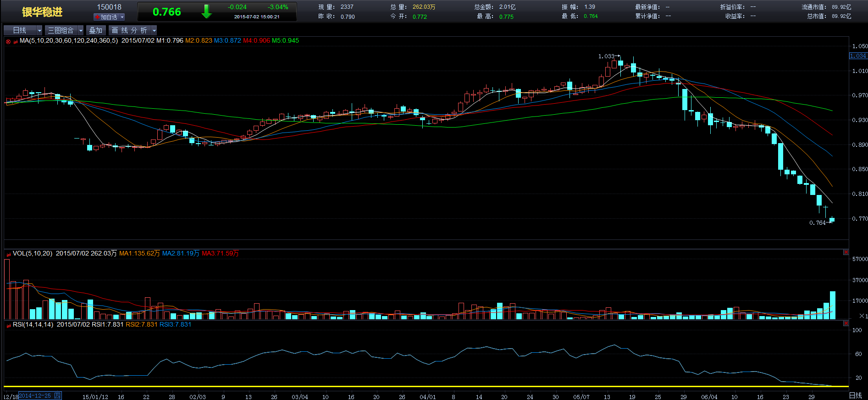Open the 三图组合 layout dropdown
Screen dimensions: 868x400
pos(81,30)
